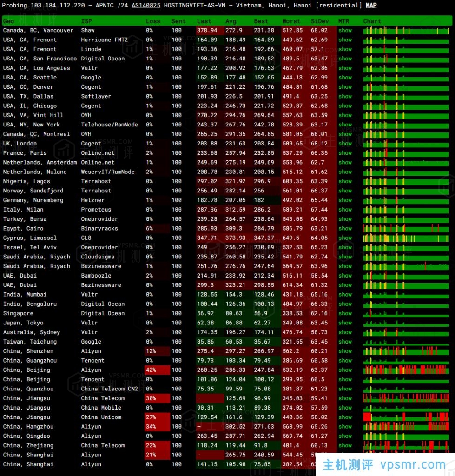Click the 22% loss cell for Zhejiang China Telecom
Viewport: 455px width, 476px height.
point(157,445)
